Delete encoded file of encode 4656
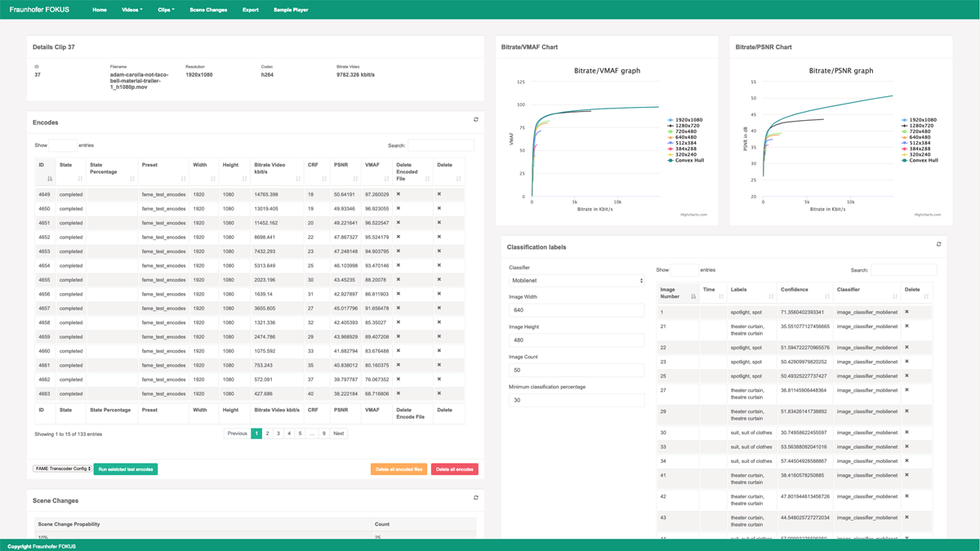The image size is (980, 551). point(399,294)
